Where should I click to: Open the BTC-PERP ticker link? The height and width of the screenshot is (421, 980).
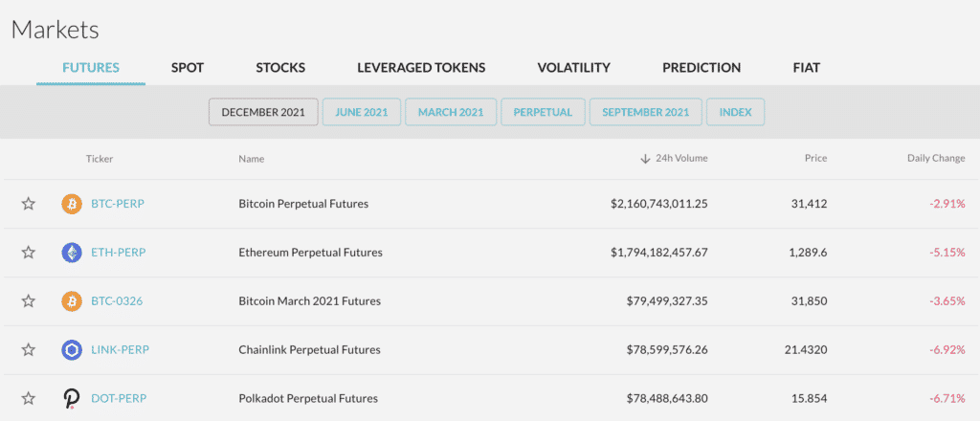pos(118,204)
